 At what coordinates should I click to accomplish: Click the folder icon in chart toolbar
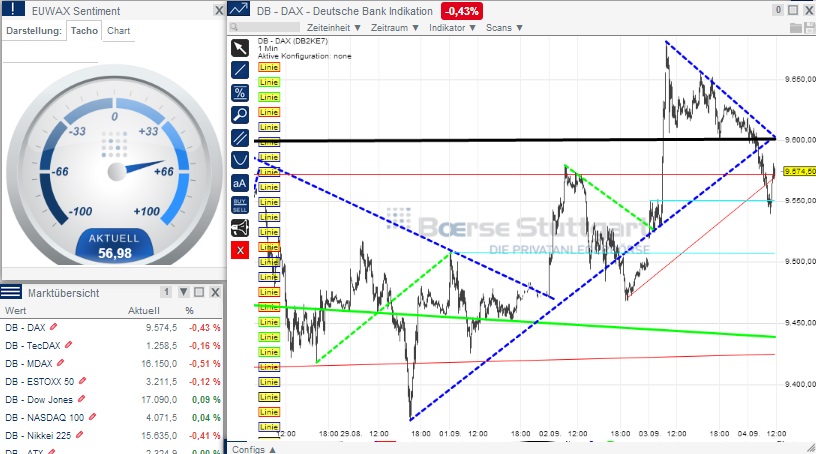(x=796, y=28)
